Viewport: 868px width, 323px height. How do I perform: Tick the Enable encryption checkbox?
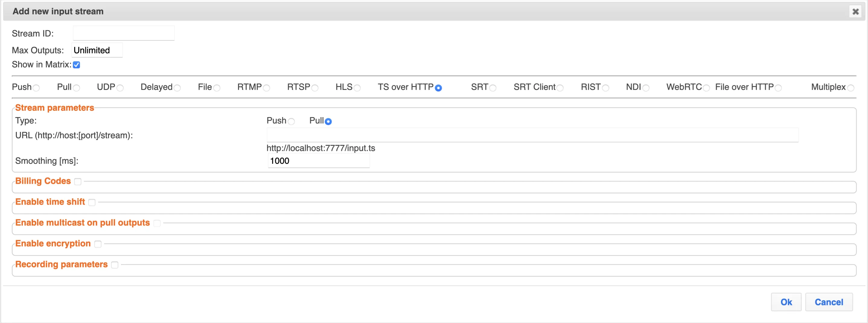98,244
